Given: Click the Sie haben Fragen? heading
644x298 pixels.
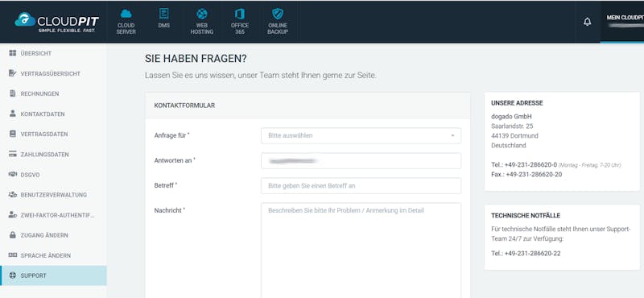Looking at the screenshot, I should click(196, 59).
